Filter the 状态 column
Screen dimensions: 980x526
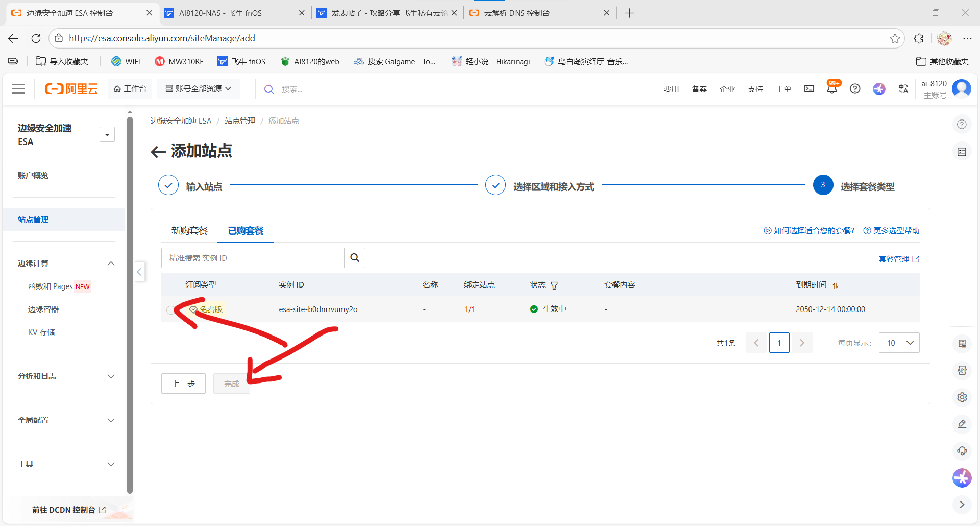(554, 285)
